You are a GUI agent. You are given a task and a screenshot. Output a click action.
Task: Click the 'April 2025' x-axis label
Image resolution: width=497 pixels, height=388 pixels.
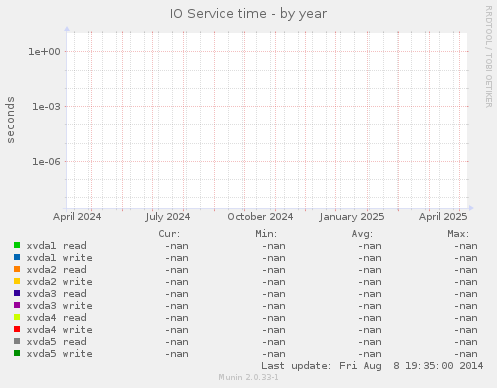point(443,217)
